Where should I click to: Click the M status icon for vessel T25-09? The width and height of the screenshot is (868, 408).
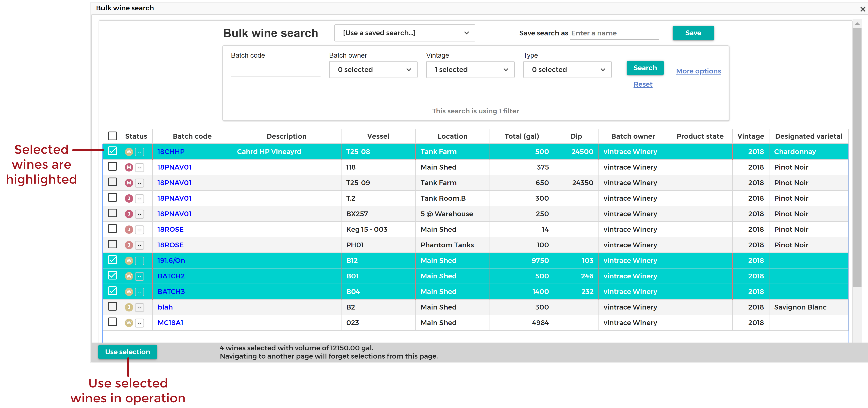[129, 183]
